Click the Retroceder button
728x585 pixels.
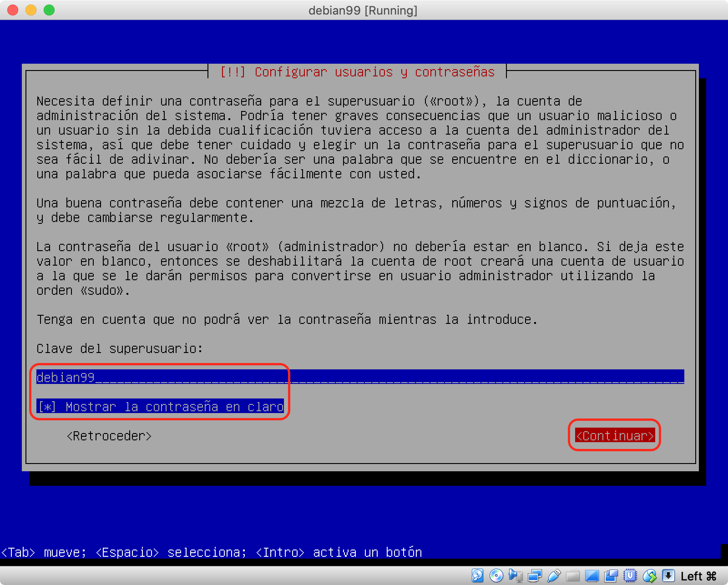[109, 436]
